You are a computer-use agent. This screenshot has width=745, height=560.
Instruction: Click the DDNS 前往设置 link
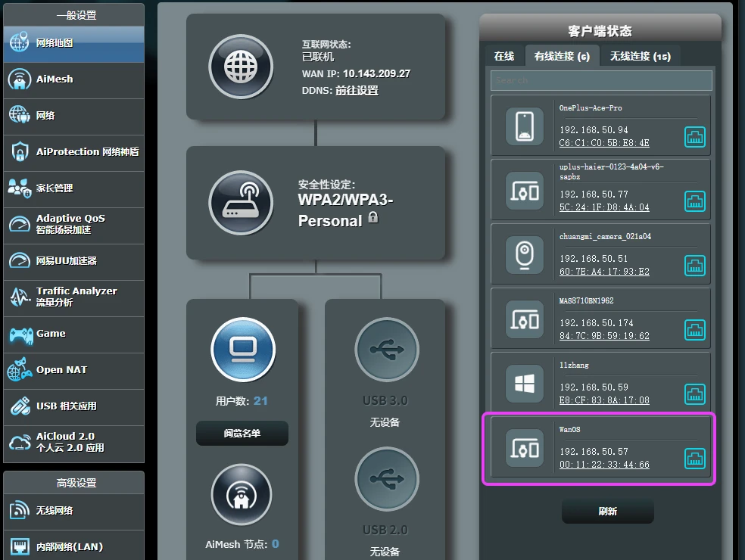point(357,91)
